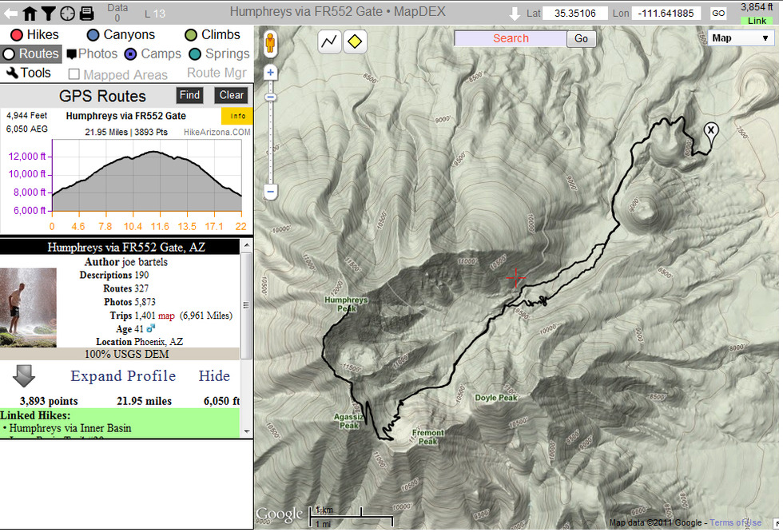Viewport: 783px width, 532px height.
Task: Click the white down arrow beside Lat
Action: click(x=515, y=14)
